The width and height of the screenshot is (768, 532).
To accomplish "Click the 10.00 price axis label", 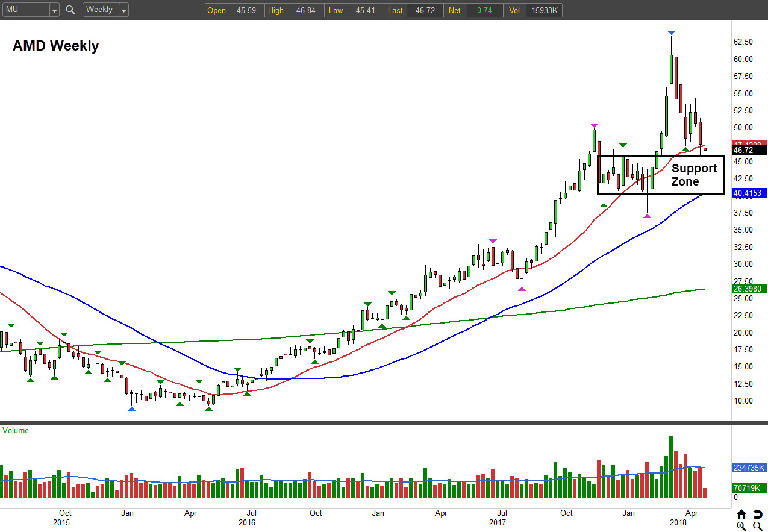I will point(745,401).
